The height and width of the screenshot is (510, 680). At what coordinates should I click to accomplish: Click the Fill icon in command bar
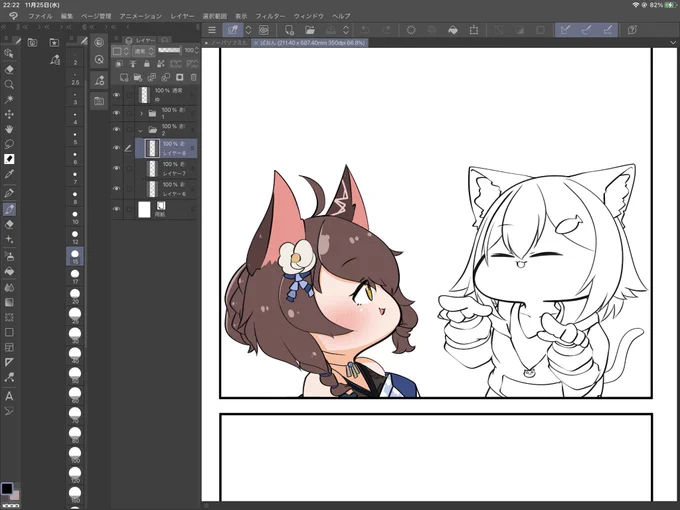453,30
